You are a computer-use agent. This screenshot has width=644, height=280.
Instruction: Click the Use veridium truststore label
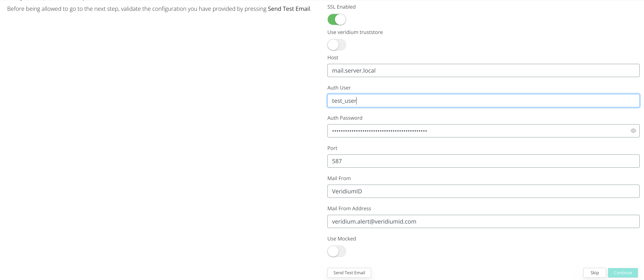355,32
